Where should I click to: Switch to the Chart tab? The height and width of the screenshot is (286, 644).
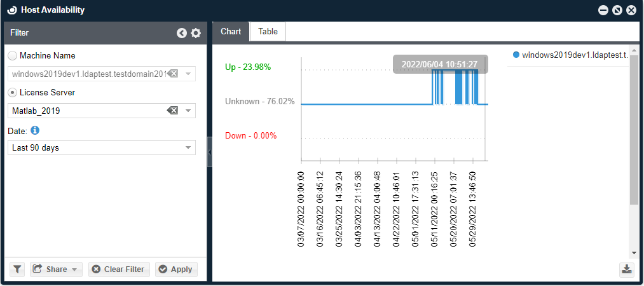(231, 32)
